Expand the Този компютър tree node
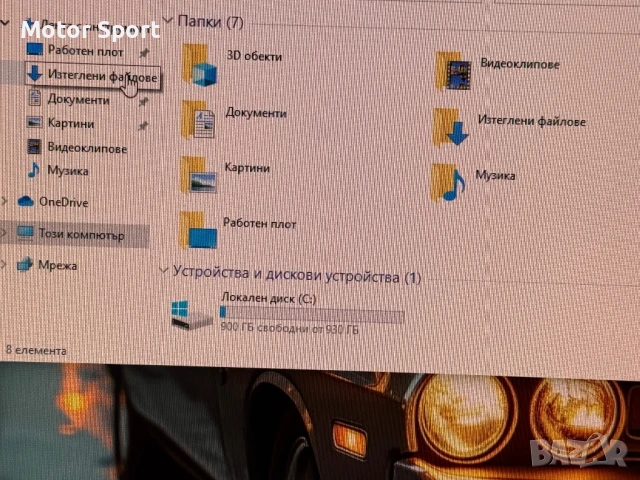640x480 pixels. pyautogui.click(x=3, y=233)
